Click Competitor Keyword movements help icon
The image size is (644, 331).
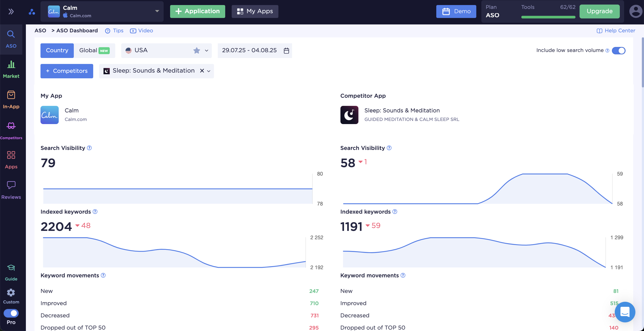coord(403,275)
